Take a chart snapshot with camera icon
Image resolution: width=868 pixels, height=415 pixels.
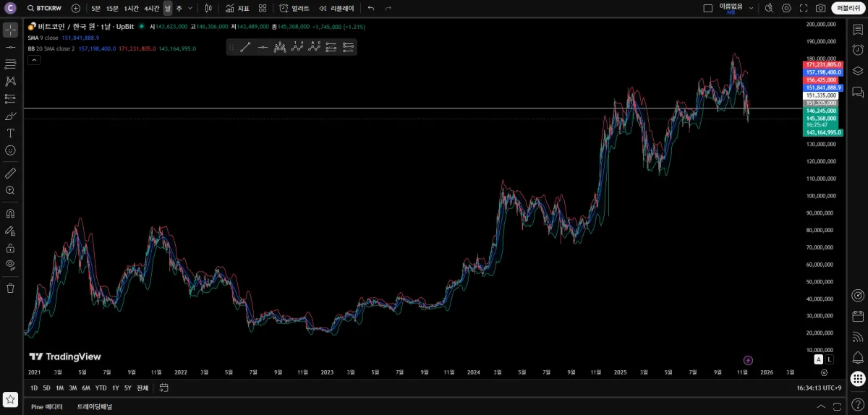(820, 8)
